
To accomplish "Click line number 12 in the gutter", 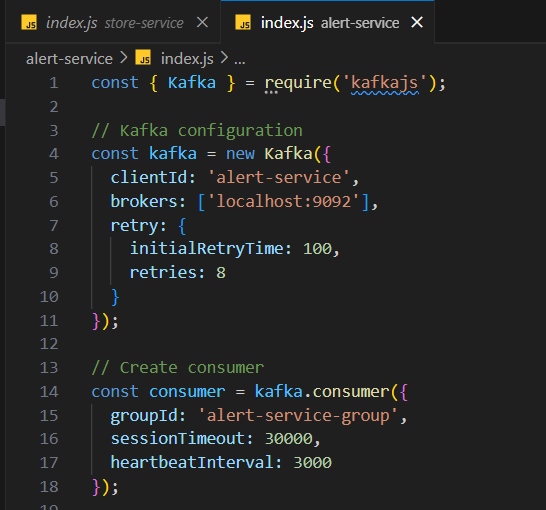I will (49, 344).
